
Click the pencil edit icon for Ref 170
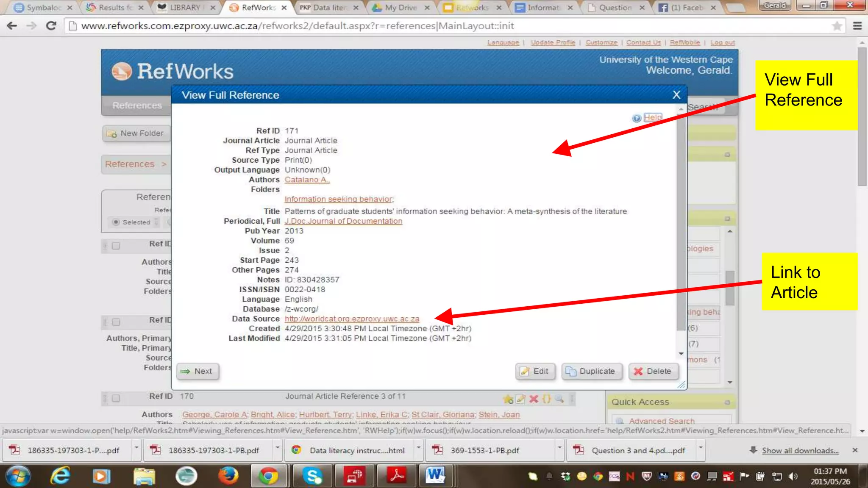521,399
